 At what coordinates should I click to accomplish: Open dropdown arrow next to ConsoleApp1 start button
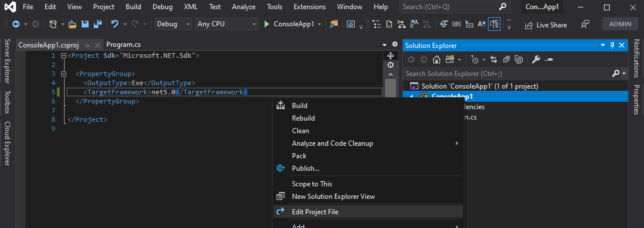(319, 24)
